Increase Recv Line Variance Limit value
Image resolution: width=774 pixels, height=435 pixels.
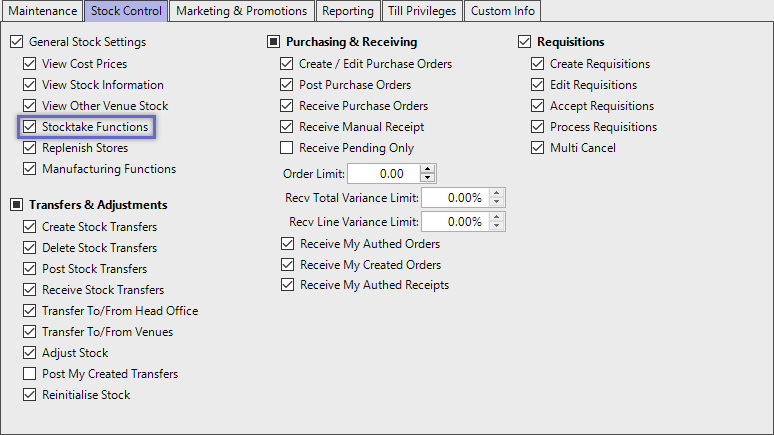pos(497,217)
